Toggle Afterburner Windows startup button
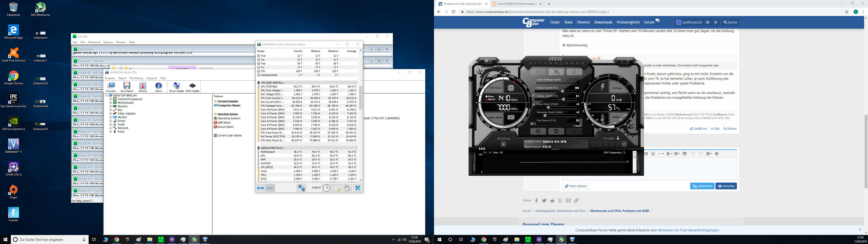868x244 pixels. pyautogui.click(x=503, y=144)
